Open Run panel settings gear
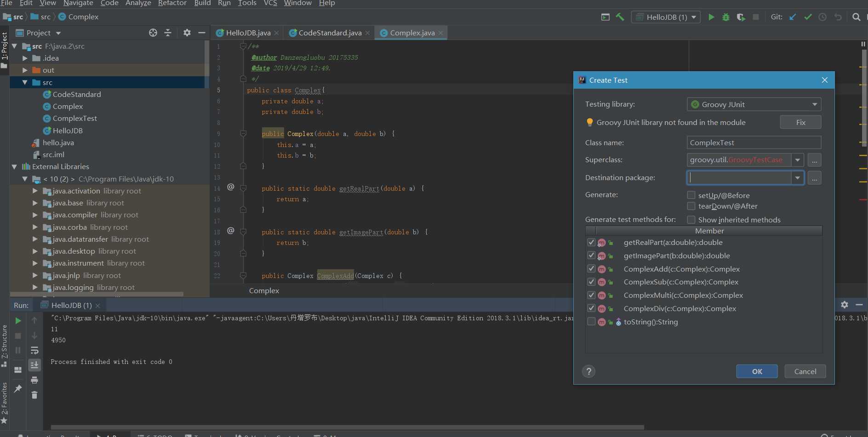This screenshot has width=868, height=437. pos(845,305)
